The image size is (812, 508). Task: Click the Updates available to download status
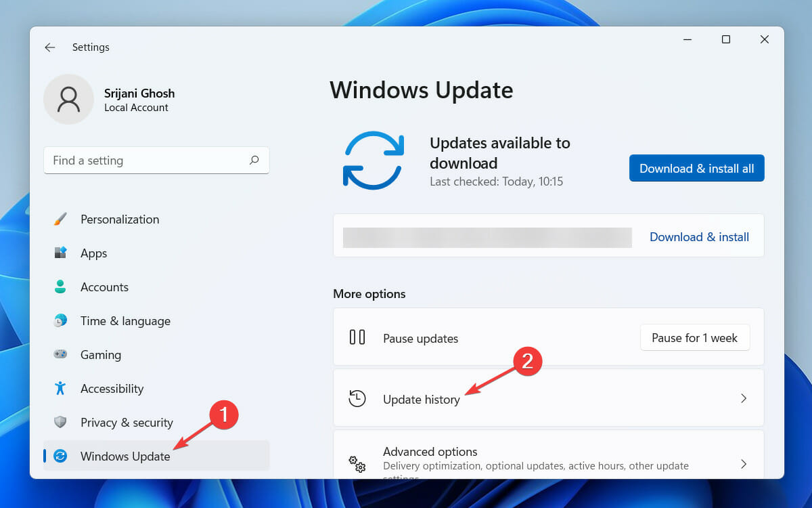pyautogui.click(x=500, y=153)
